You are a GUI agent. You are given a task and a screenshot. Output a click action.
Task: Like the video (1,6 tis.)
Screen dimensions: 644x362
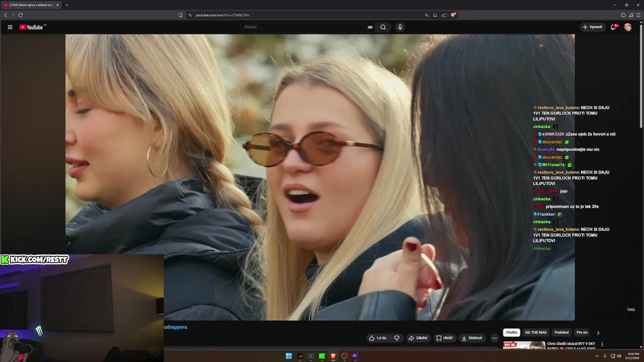[x=378, y=338]
